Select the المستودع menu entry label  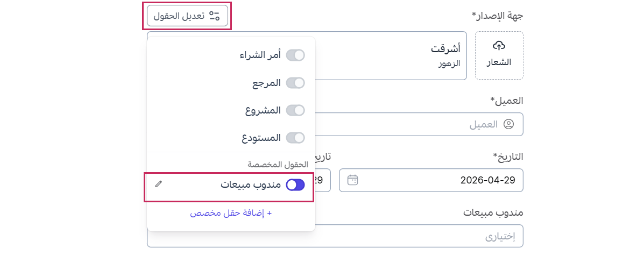click(x=261, y=138)
